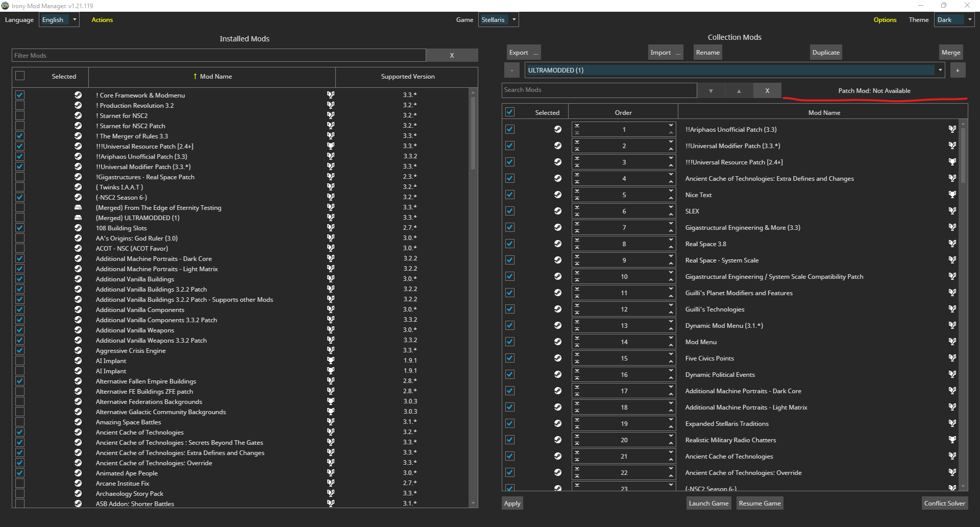Screen dimensions: 980x527
Task: Toggle select-all checkbox in Collection Mods header
Action: (510, 112)
